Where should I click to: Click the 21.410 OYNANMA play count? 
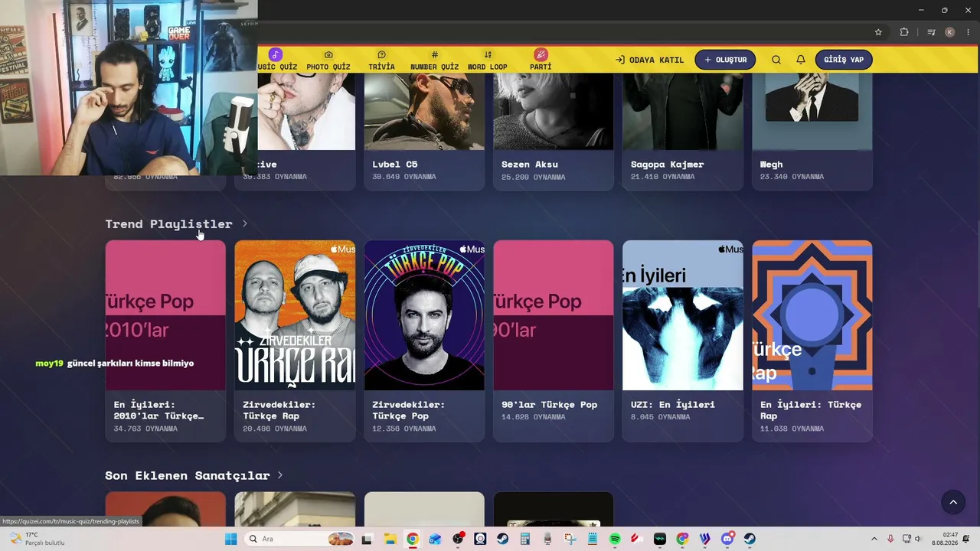click(x=663, y=177)
